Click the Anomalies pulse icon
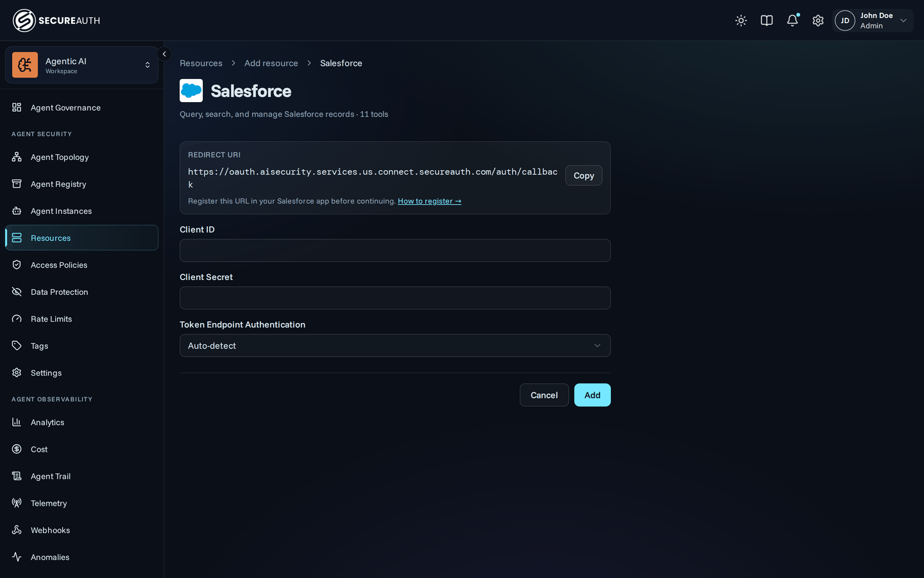The height and width of the screenshot is (578, 924). 17,557
